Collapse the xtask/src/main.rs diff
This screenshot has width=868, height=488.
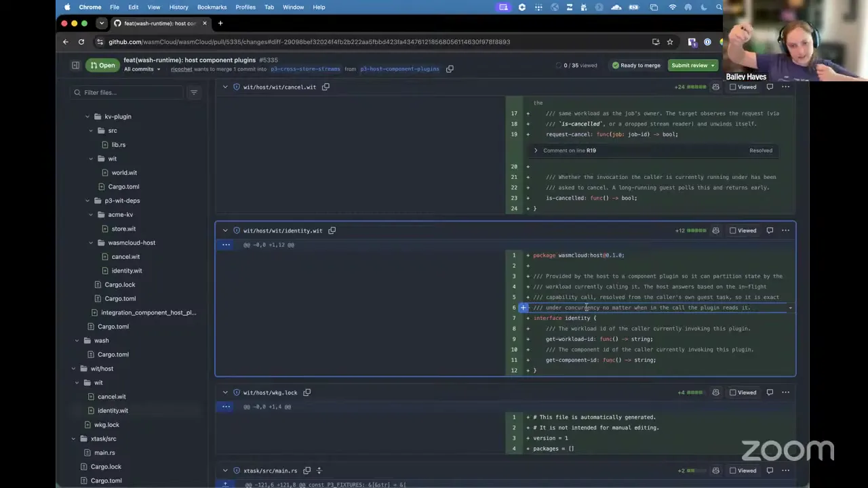click(225, 470)
